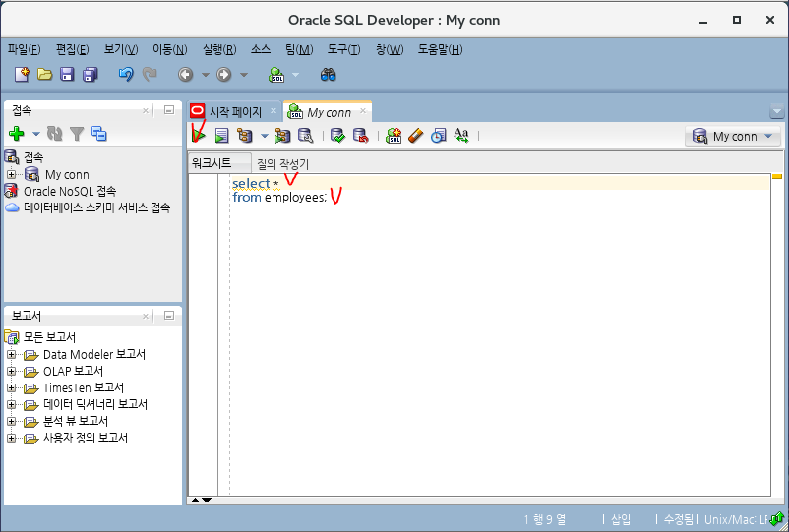Expand Data Modeler 보고서 folder
The height and width of the screenshot is (532, 789).
pyautogui.click(x=11, y=354)
